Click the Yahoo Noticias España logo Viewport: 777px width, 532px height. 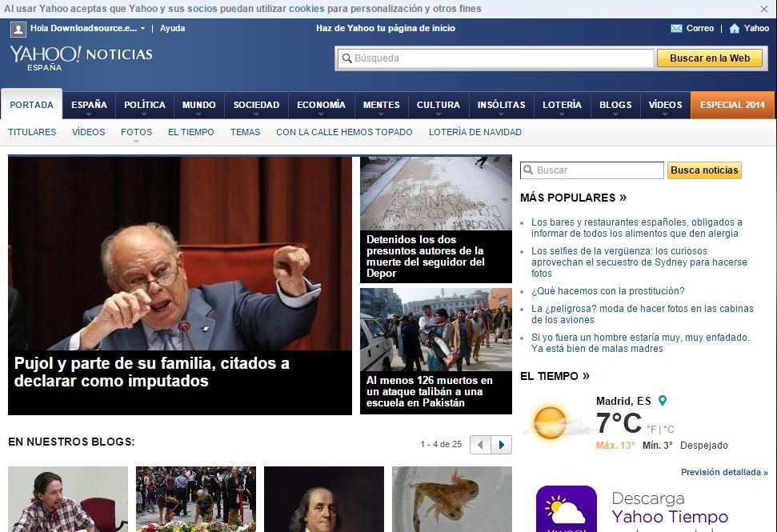point(82,58)
